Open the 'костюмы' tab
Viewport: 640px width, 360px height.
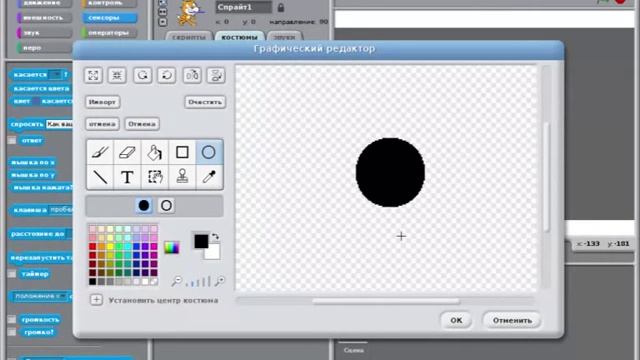(x=240, y=37)
